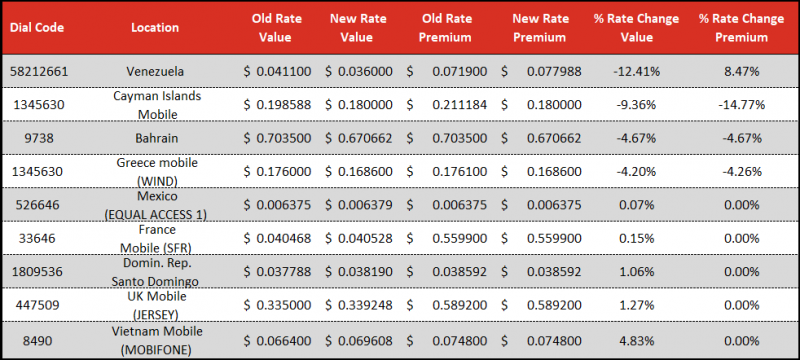Image resolution: width=800 pixels, height=360 pixels.
Task: Select the -4.26% premium rate change
Action: point(741,172)
